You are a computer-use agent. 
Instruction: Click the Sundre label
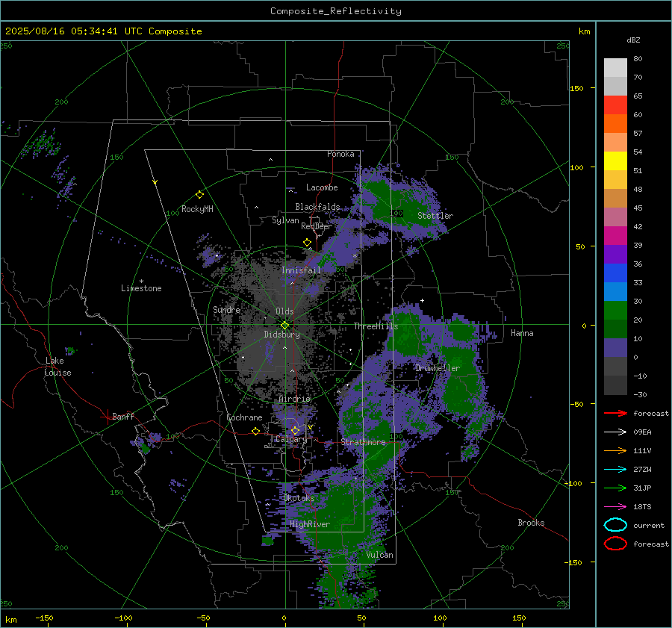[x=226, y=310]
